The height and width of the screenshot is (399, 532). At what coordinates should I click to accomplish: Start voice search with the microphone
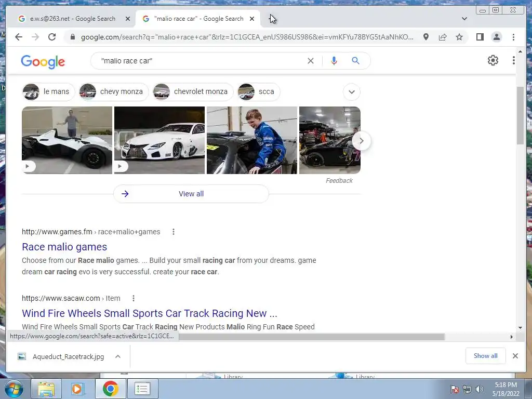tap(334, 61)
